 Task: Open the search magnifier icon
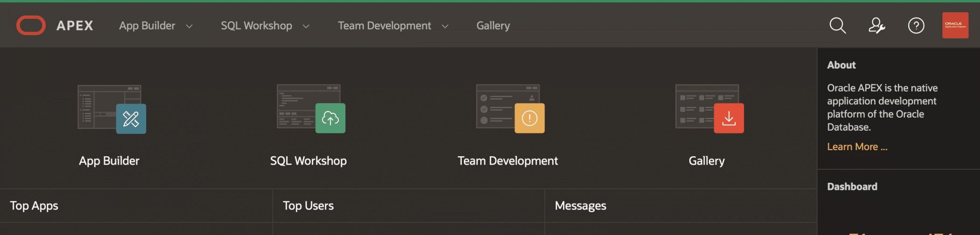coord(838,25)
